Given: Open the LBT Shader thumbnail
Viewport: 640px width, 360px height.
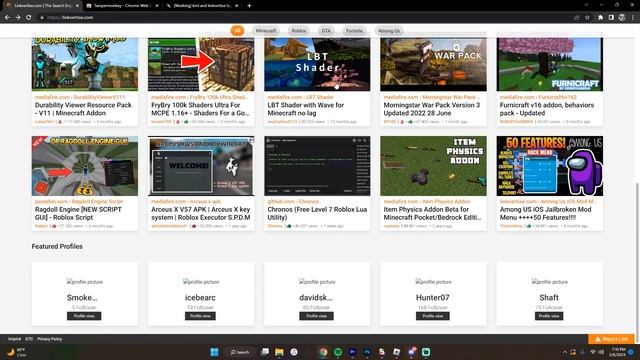Looking at the screenshot, I should click(x=317, y=64).
